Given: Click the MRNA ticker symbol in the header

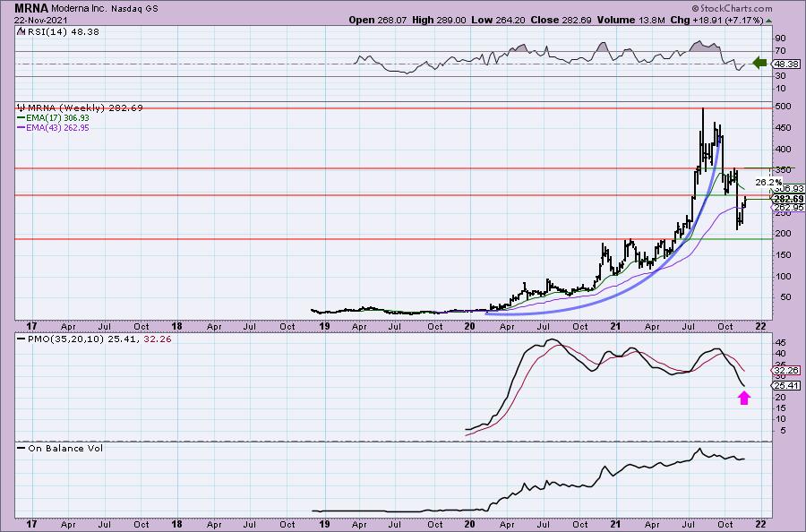Looking at the screenshot, I should point(31,8).
